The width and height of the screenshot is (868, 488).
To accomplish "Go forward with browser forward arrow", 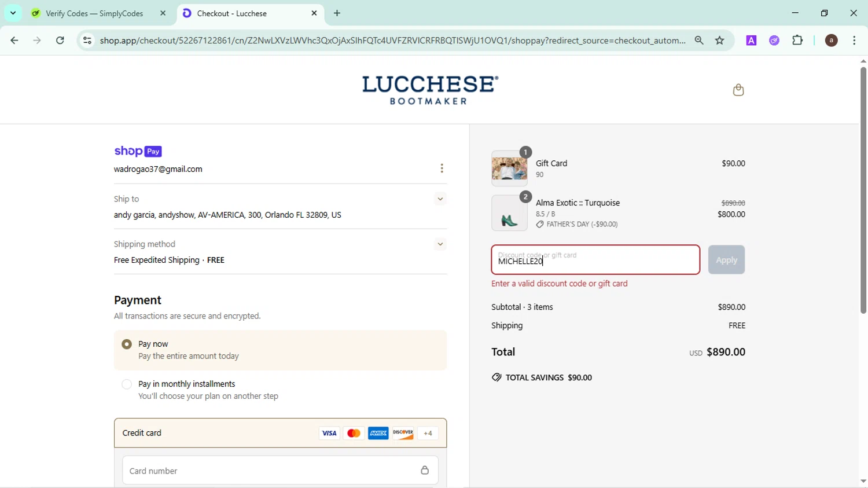I will [37, 41].
